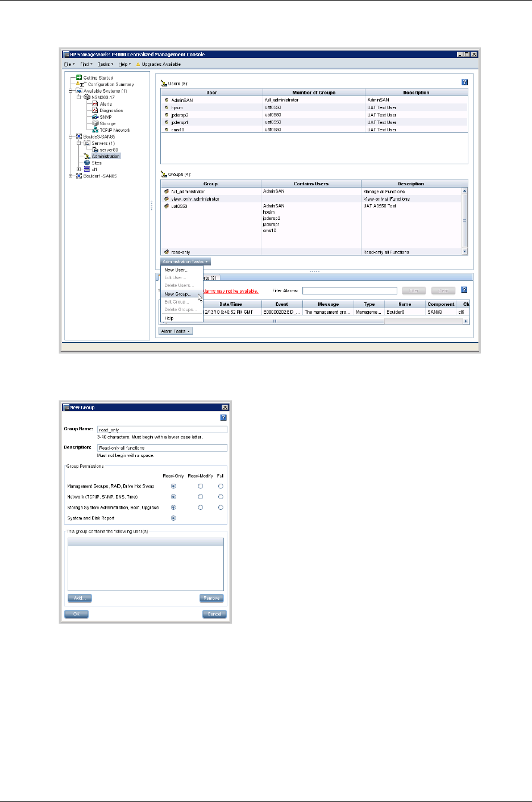
Task: Collapse the Boulde3-SAN85 tree node
Action: [71, 137]
